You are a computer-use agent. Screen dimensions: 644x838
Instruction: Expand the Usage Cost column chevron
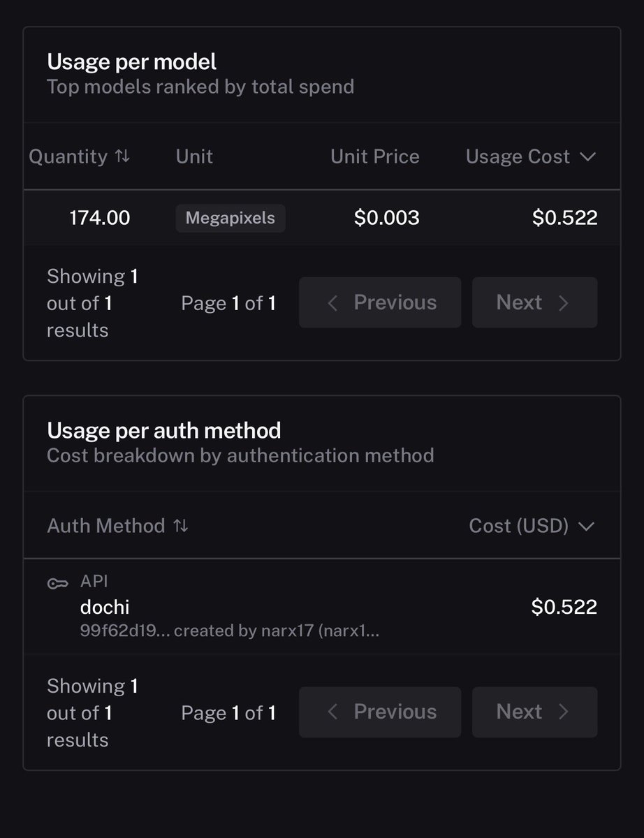[x=588, y=156]
